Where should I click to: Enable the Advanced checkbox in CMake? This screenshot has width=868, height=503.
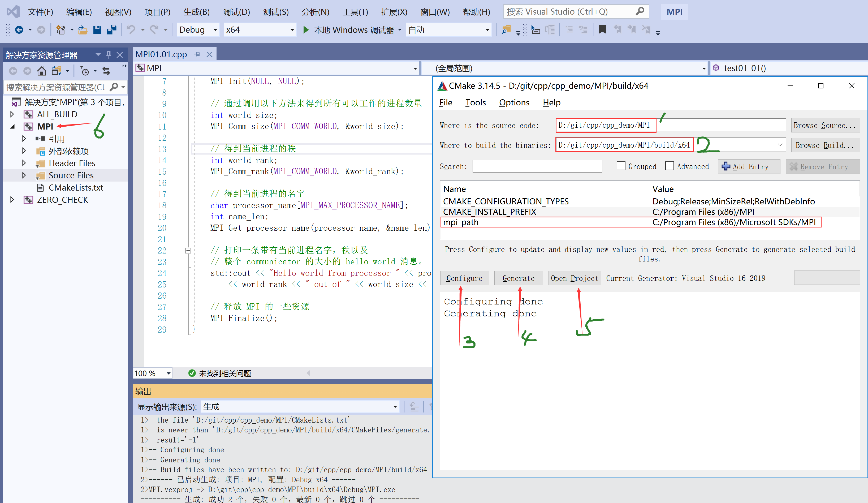click(x=669, y=166)
